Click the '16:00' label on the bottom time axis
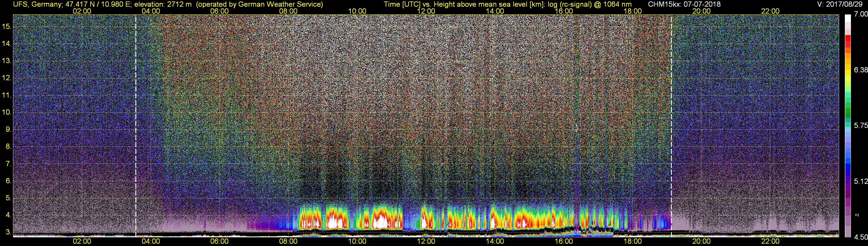The width and height of the screenshot is (868, 246). [x=564, y=241]
